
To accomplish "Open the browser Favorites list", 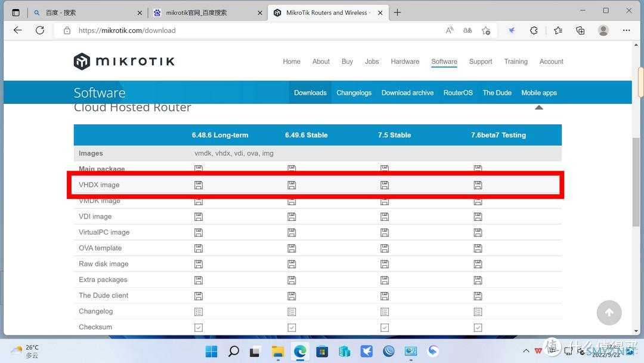I will click(x=558, y=30).
